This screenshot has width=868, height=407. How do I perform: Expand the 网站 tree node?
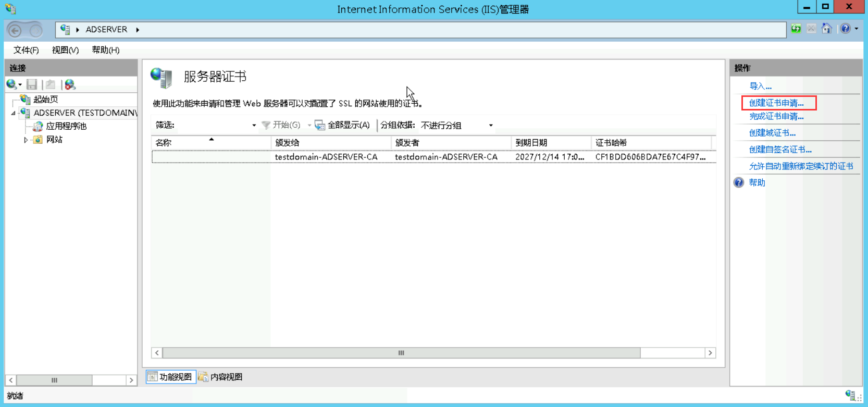tap(26, 140)
